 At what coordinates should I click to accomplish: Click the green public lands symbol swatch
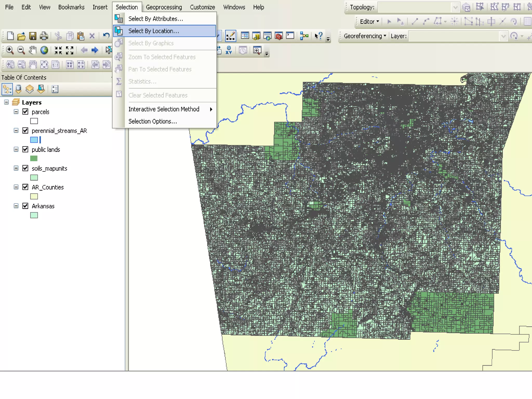[x=34, y=158]
